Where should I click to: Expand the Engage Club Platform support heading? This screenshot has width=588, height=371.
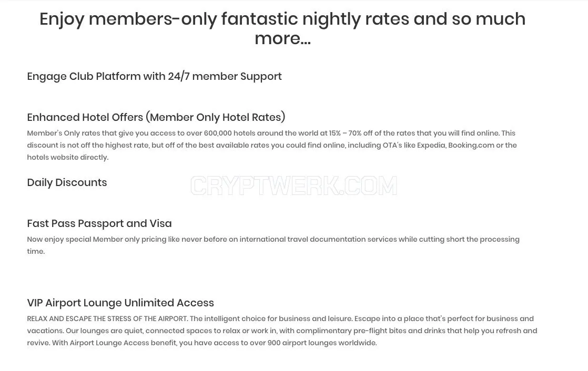[154, 76]
